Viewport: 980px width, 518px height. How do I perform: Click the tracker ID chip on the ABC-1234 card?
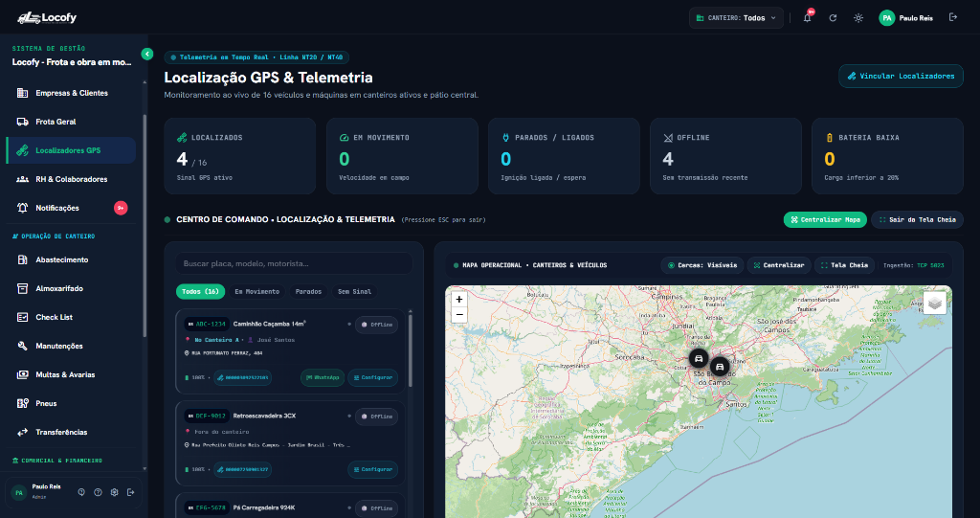242,378
